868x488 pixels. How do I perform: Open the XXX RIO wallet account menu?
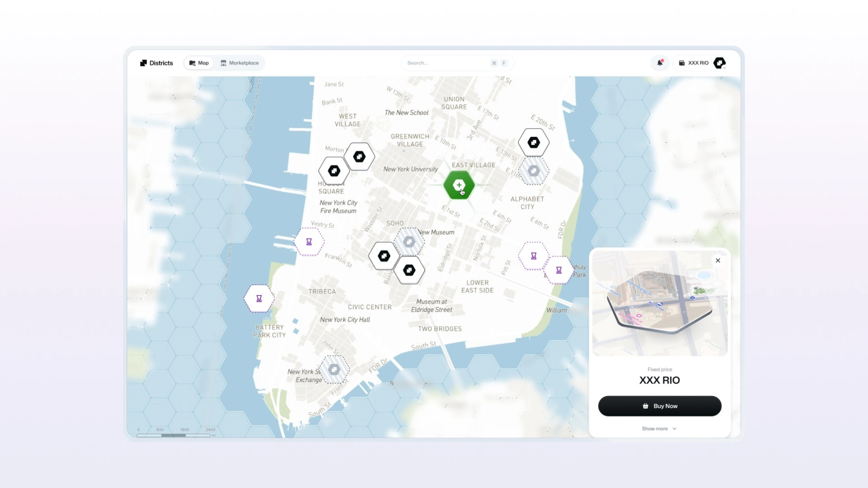[x=694, y=63]
